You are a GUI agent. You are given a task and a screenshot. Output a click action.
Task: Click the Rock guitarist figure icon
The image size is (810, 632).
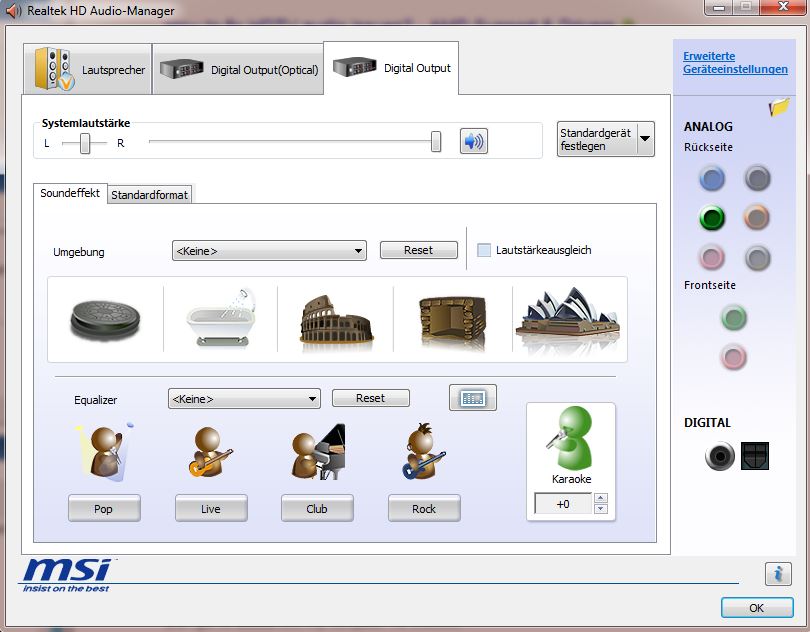tap(423, 451)
